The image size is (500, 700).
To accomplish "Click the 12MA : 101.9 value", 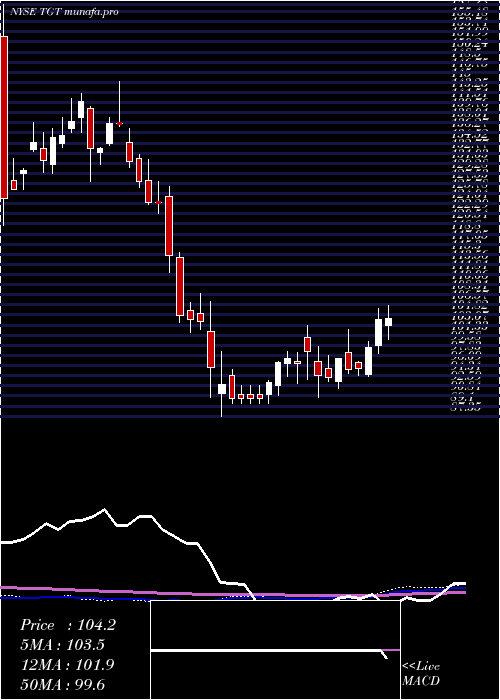I will tap(67, 665).
